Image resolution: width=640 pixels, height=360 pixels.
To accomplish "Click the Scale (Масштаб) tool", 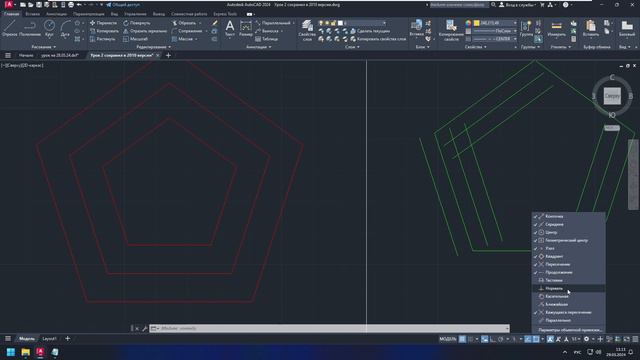I will (x=135, y=39).
